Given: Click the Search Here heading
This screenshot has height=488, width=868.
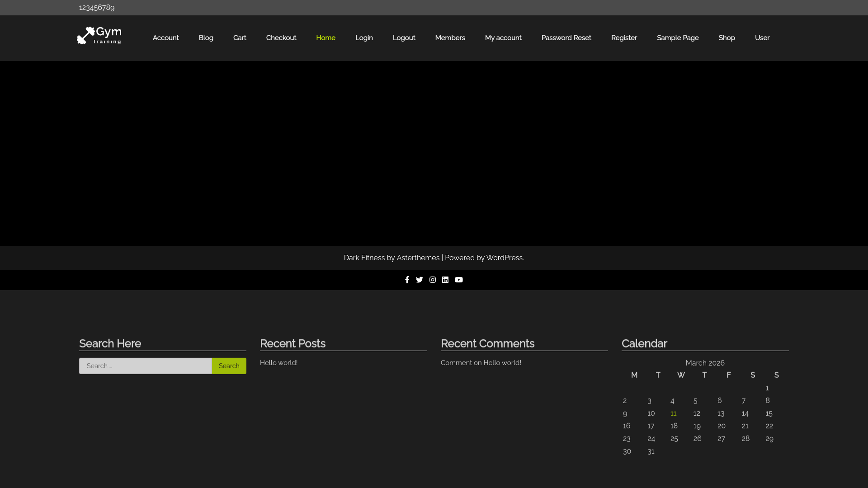Looking at the screenshot, I should point(110,344).
